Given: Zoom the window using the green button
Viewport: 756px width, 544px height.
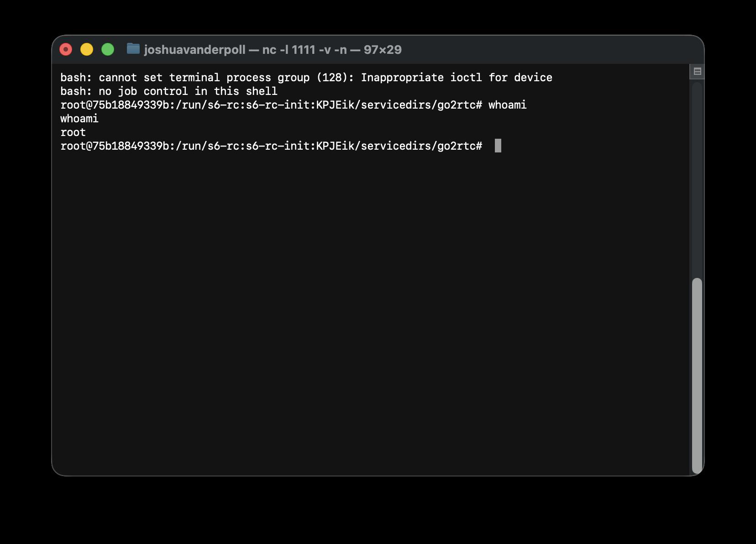Looking at the screenshot, I should 108,49.
